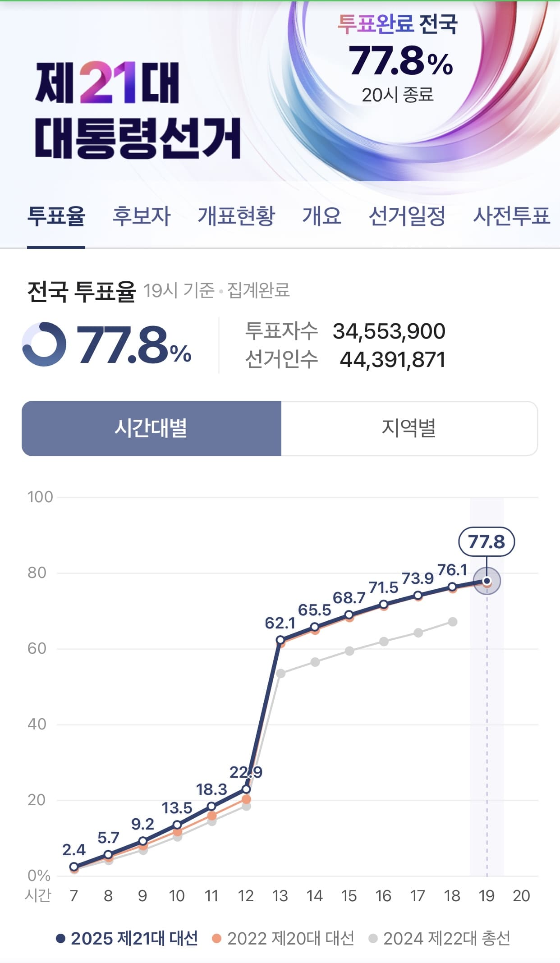Open the 선거일정 tab

[x=407, y=216]
